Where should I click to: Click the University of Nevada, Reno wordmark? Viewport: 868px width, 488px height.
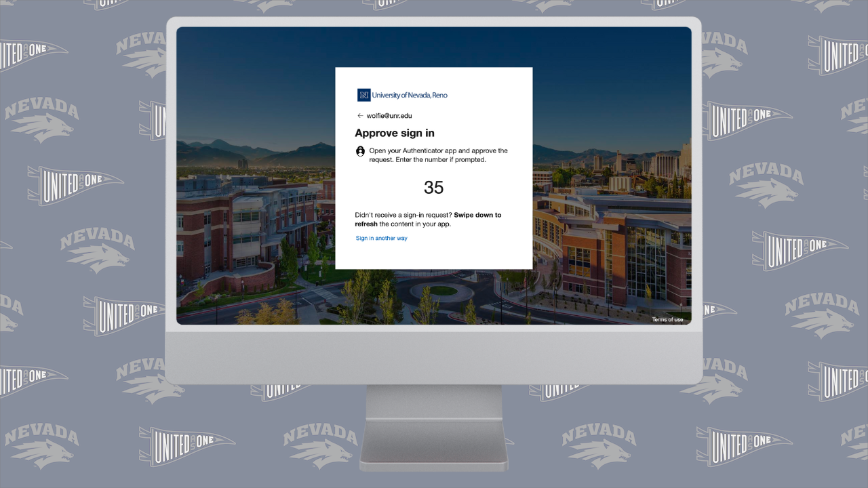click(x=410, y=96)
